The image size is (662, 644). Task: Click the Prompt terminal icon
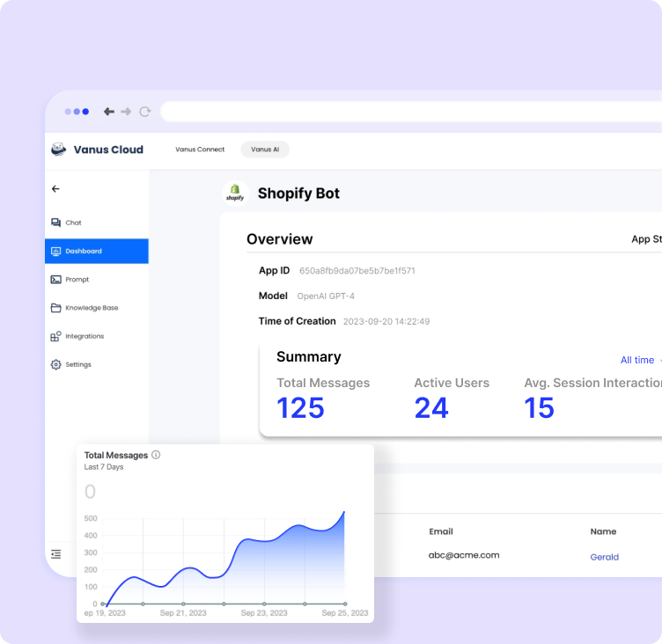pos(55,280)
